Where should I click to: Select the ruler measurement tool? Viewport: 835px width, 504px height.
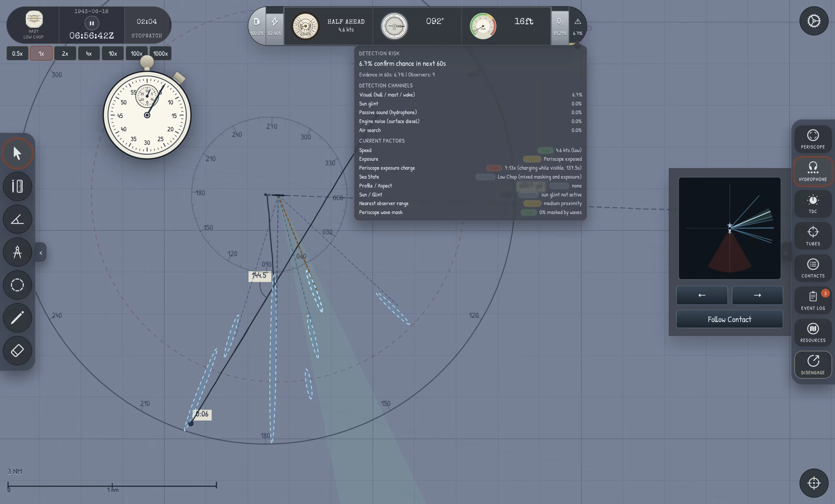point(17,186)
